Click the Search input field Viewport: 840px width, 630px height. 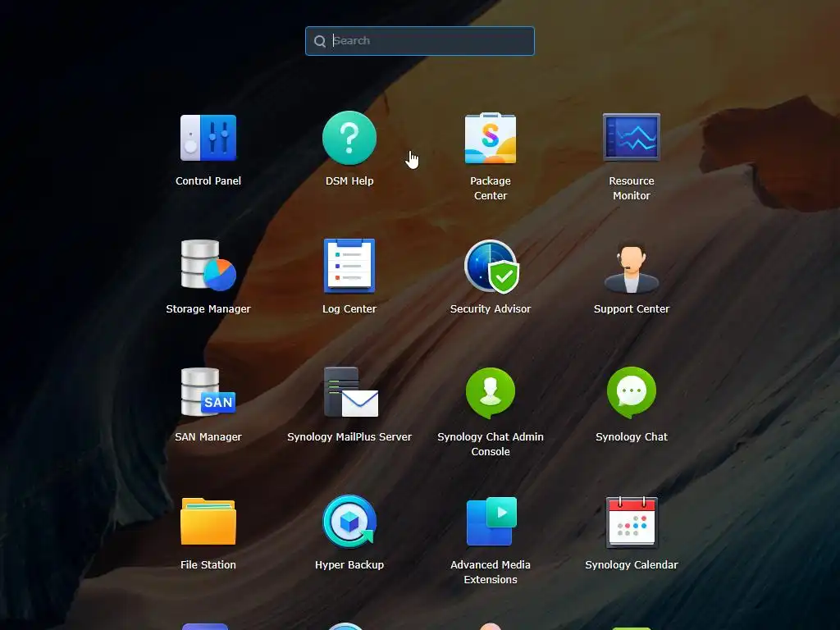(x=419, y=41)
